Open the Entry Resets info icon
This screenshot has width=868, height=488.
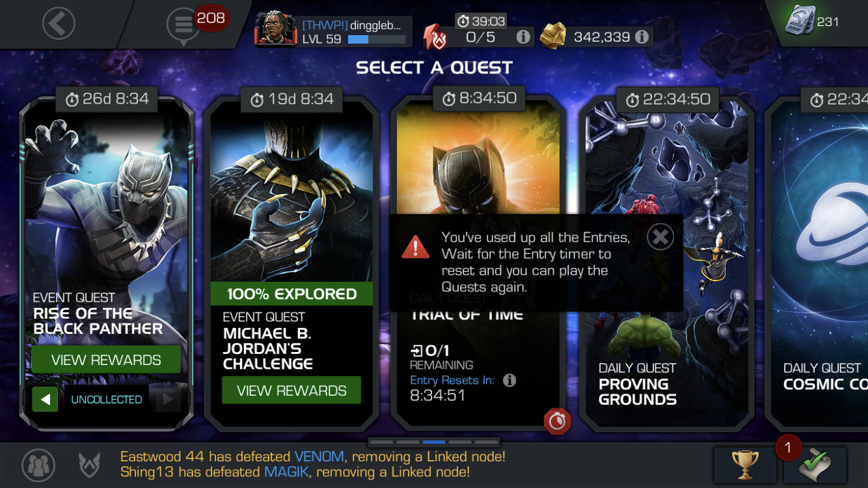[x=509, y=380]
